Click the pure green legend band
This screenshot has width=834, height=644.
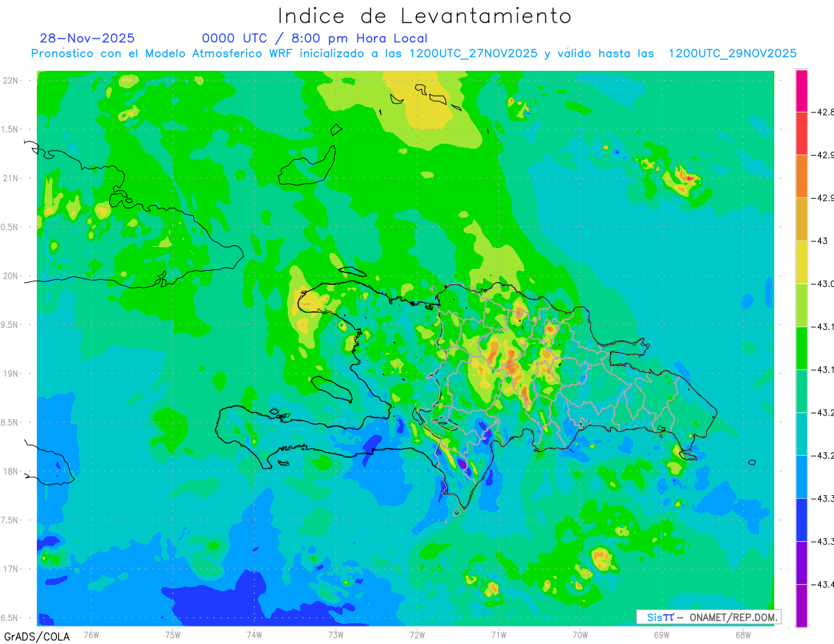pos(801,348)
